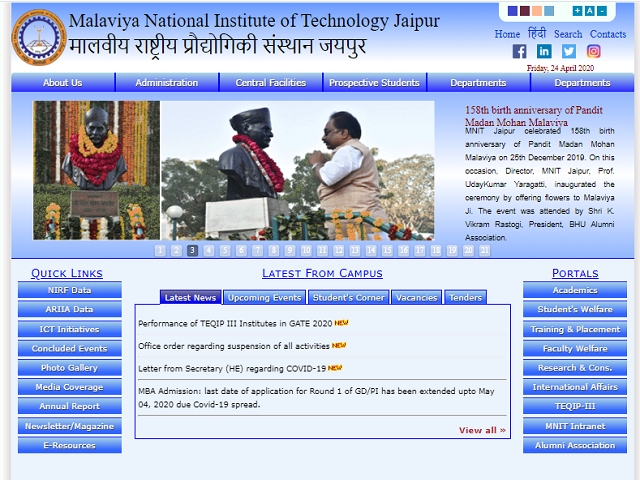Open the MNIT Intranet portal
This screenshot has height=480, width=640.
point(575,426)
